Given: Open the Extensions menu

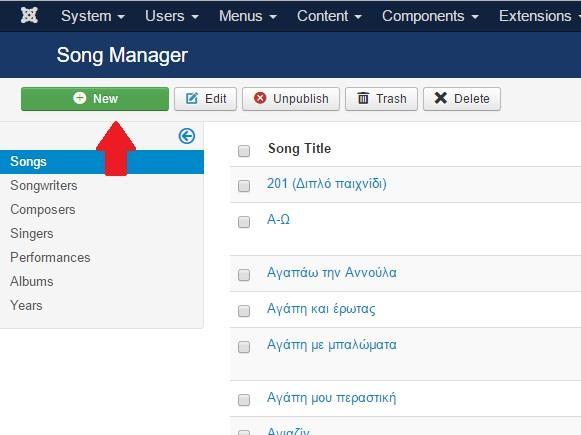Looking at the screenshot, I should [x=540, y=16].
